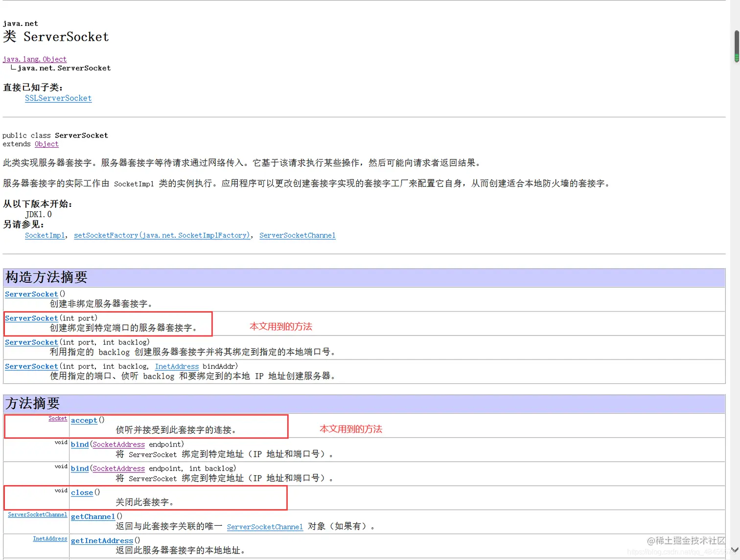The image size is (740, 560).
Task: Click the '直接已知子类:' label
Action: point(33,88)
